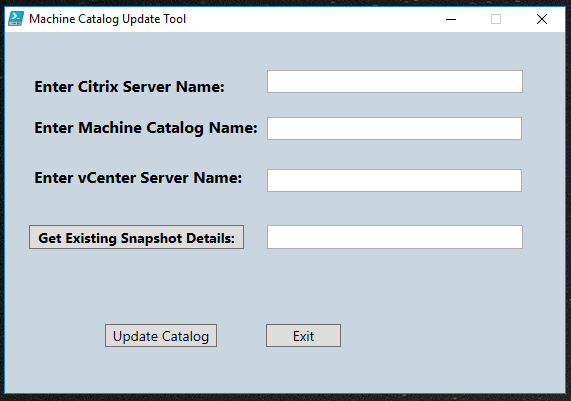Click the PowerShell icon in the title bar
571x401 pixels.
pos(16,19)
